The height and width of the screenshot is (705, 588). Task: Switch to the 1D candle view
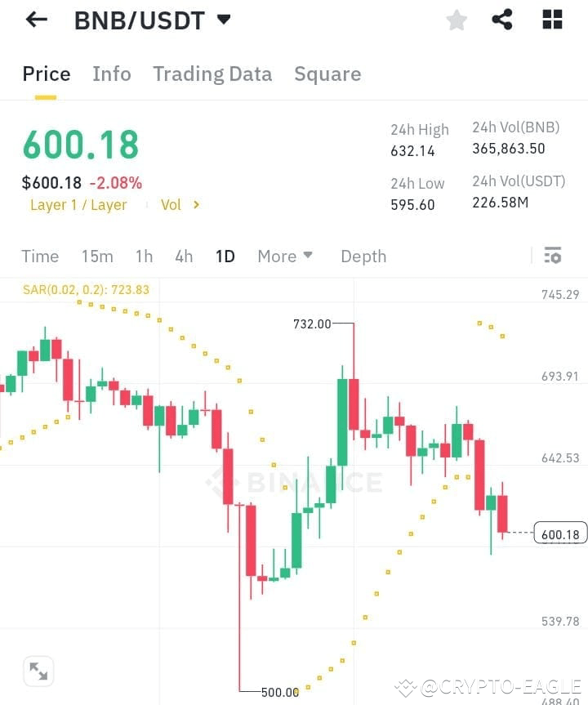(x=225, y=256)
